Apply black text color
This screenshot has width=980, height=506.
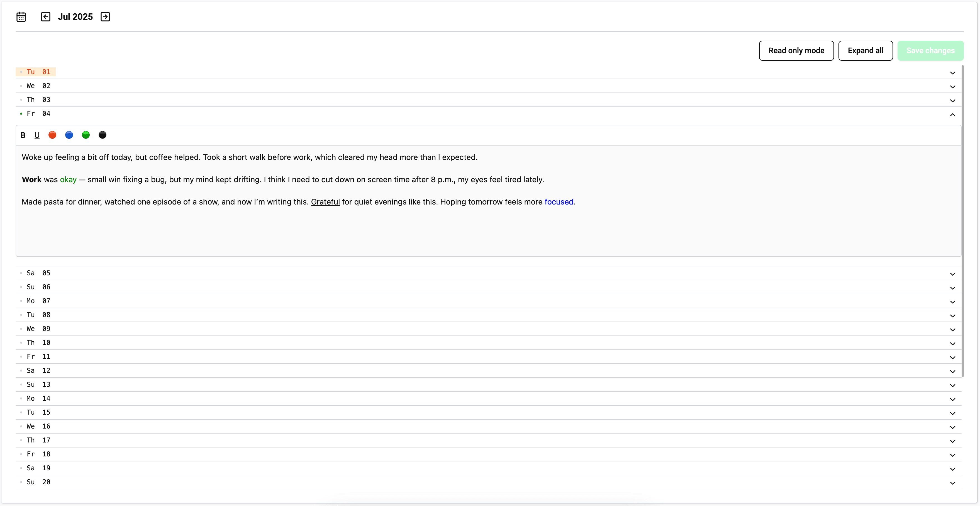(x=102, y=135)
